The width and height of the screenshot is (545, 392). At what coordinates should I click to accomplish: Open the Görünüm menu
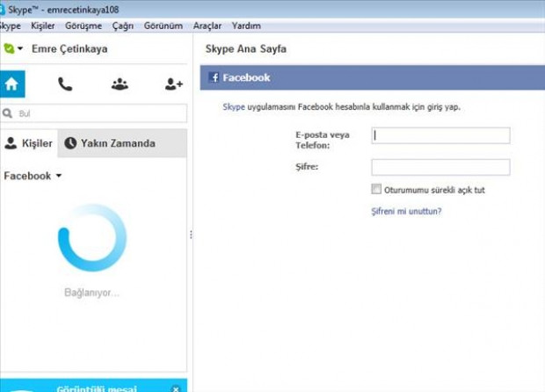point(163,25)
